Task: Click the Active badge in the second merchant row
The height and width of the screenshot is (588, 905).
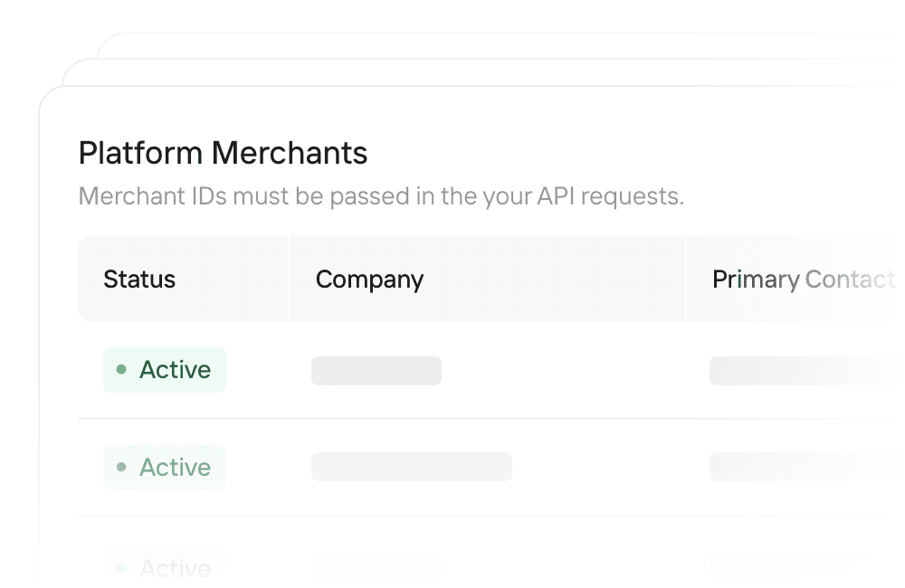Action: [165, 467]
